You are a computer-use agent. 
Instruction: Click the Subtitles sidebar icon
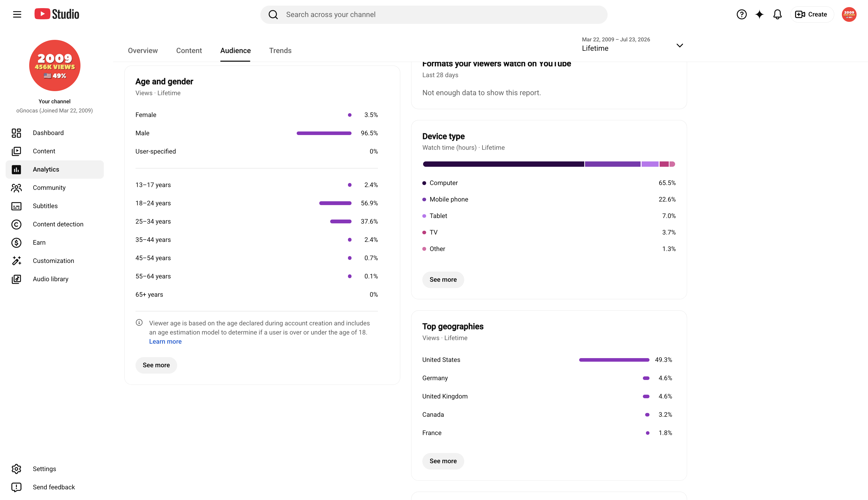pyautogui.click(x=16, y=206)
